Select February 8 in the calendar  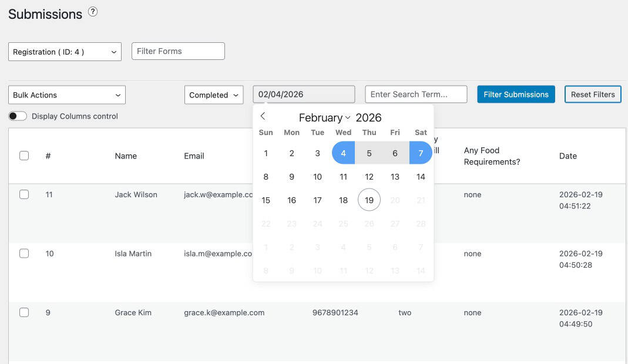pyautogui.click(x=266, y=177)
